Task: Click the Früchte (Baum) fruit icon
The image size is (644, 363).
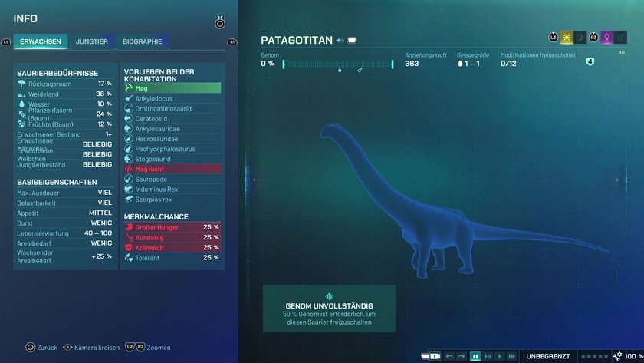Action: coord(21,124)
